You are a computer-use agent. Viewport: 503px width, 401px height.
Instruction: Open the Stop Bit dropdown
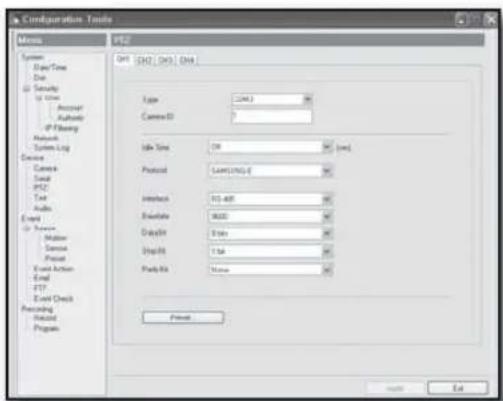270,251
